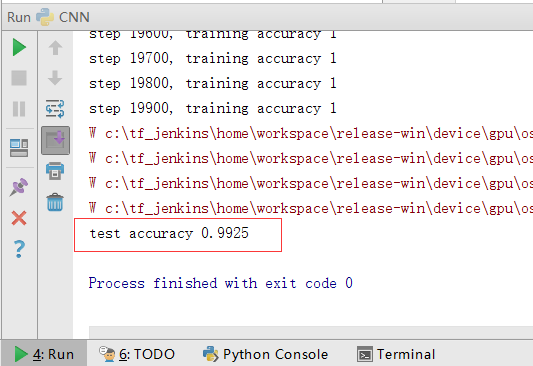The width and height of the screenshot is (533, 366).
Task: Clear all console output with trash icon
Action: pos(55,202)
